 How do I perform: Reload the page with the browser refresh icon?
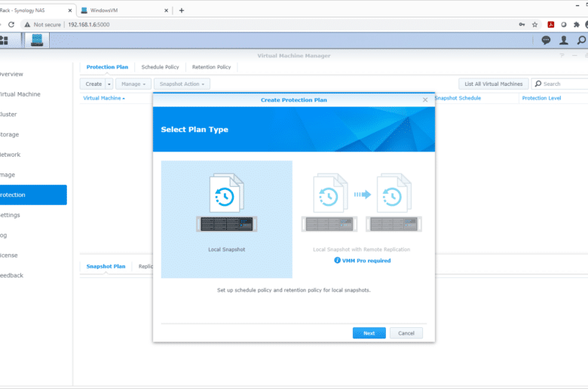11,24
